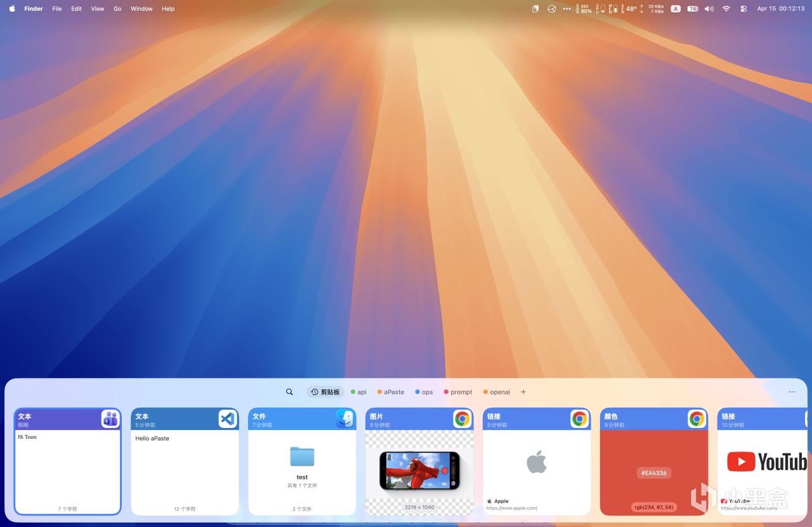
Task: Click the rgb(234, 67, 54) value label
Action: tap(654, 507)
